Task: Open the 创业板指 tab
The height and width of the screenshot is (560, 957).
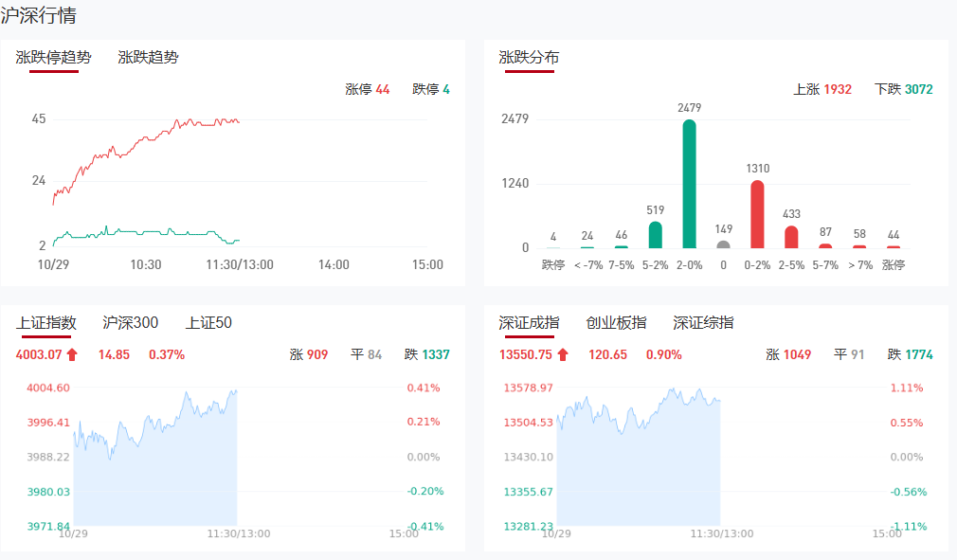Action: tap(616, 323)
